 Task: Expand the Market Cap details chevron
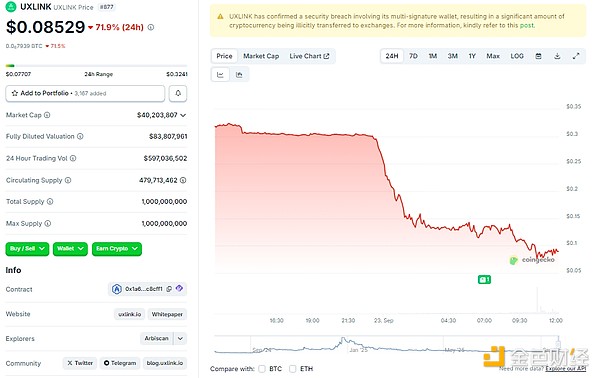click(183, 115)
